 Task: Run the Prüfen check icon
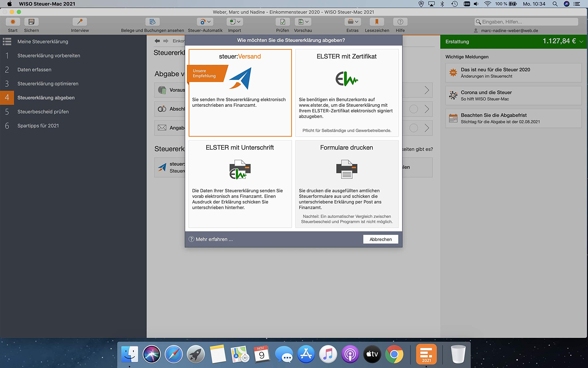(283, 22)
